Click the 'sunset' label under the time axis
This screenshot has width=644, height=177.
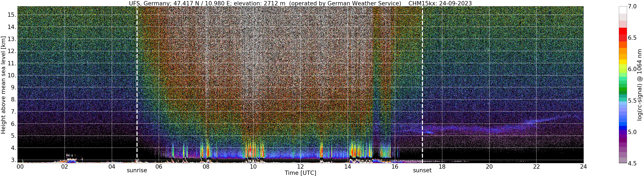[x=422, y=171]
